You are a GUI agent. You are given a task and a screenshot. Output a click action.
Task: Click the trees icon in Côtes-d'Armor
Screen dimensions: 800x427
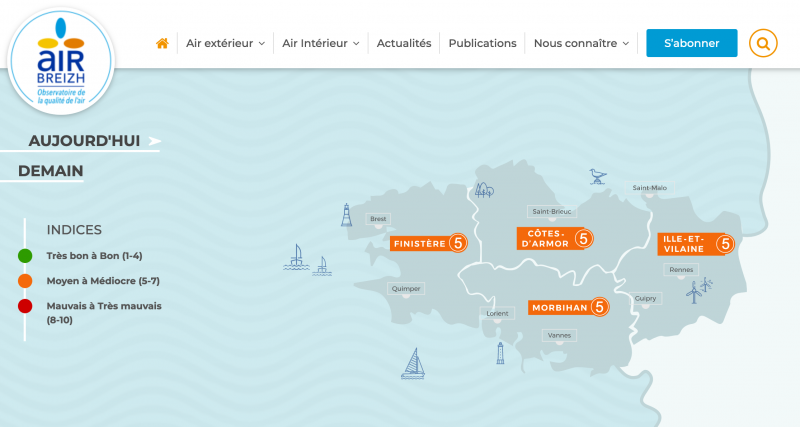484,189
